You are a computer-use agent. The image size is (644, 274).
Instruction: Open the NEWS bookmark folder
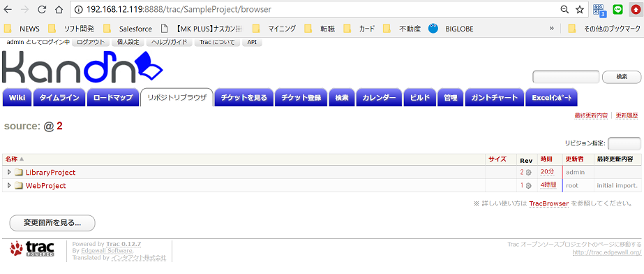tap(22, 29)
